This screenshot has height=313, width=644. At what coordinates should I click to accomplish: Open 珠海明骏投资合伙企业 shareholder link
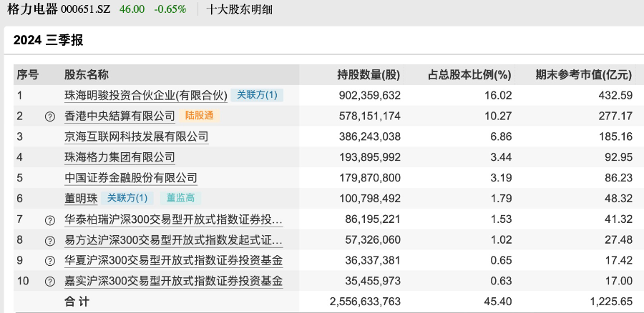pyautogui.click(x=145, y=94)
